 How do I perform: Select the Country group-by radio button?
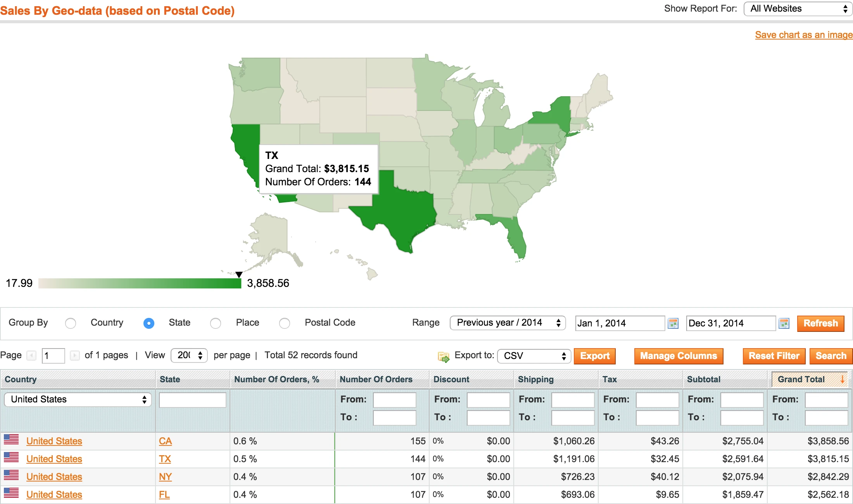click(x=71, y=323)
